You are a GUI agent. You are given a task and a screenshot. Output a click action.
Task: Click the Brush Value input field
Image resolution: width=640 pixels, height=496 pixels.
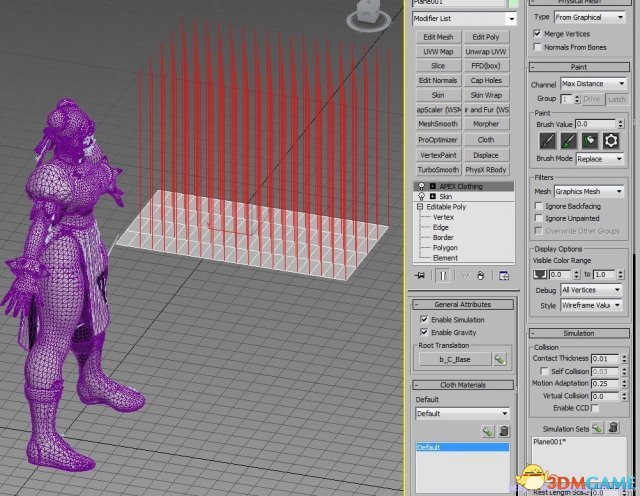tap(595, 124)
